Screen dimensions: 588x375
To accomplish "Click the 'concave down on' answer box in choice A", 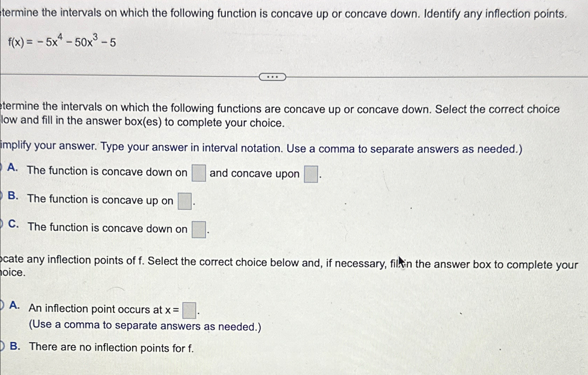I will pos(198,173).
